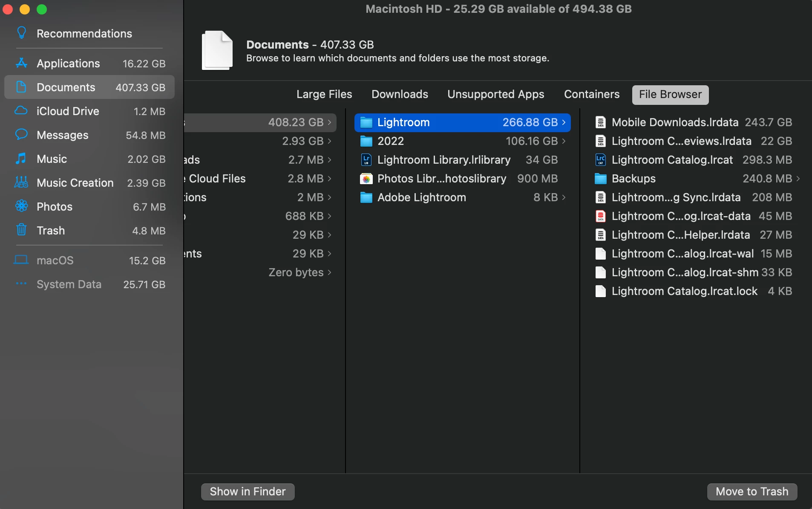Click the Lightroom Catalog.lrcat LrC icon
This screenshot has height=509, width=812.
point(601,160)
